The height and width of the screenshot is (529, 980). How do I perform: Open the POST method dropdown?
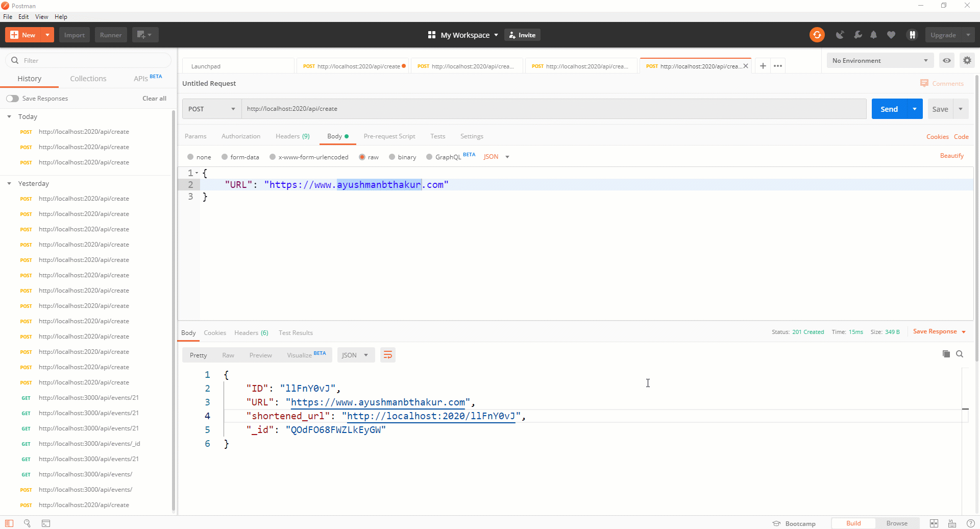coord(212,109)
